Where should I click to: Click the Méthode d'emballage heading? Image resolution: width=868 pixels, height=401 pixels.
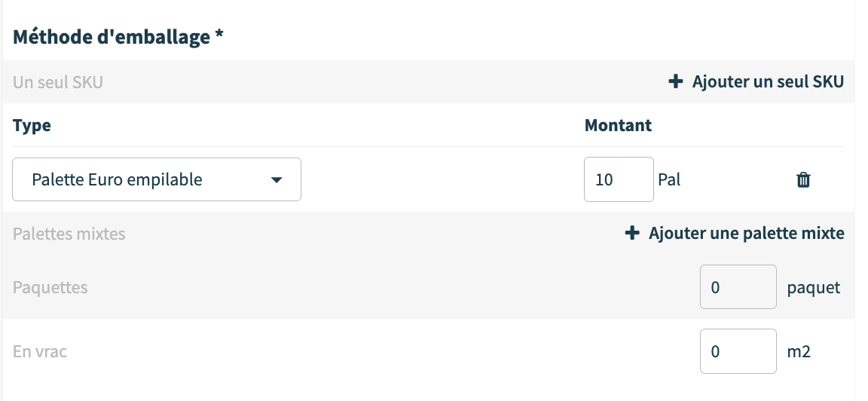coord(118,37)
